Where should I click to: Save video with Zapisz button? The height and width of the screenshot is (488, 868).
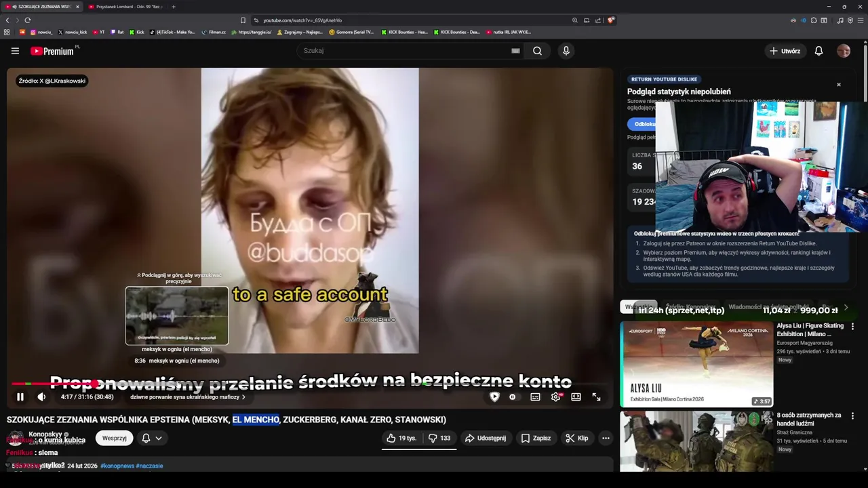point(536,439)
